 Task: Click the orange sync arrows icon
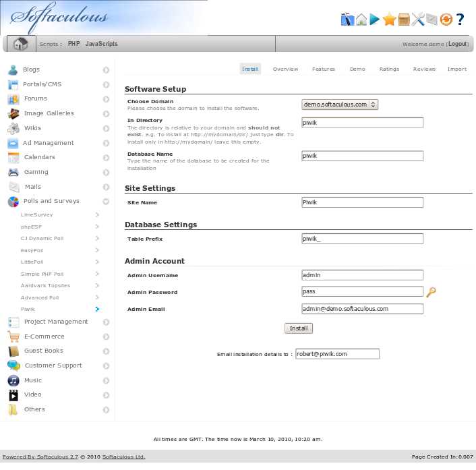446,20
